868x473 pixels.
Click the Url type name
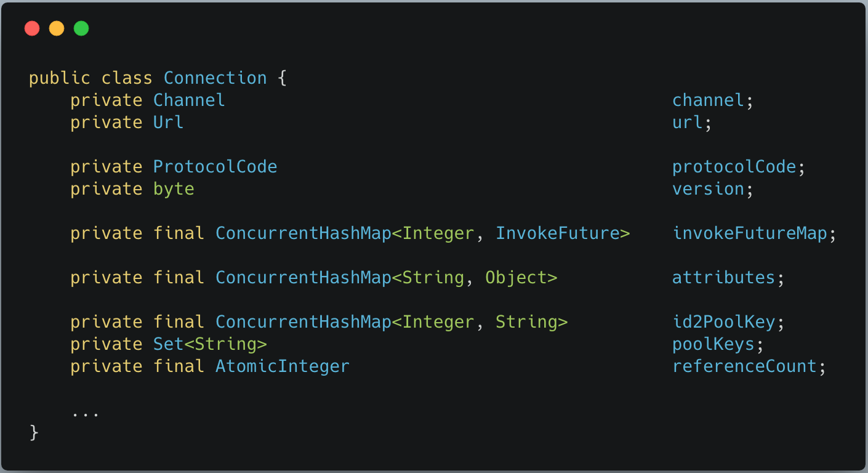tap(168, 123)
